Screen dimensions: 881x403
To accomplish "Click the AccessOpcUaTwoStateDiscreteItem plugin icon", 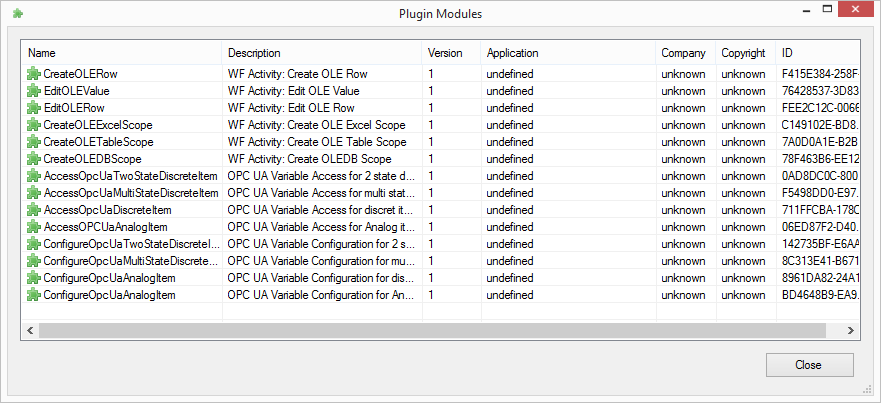I will pos(34,176).
